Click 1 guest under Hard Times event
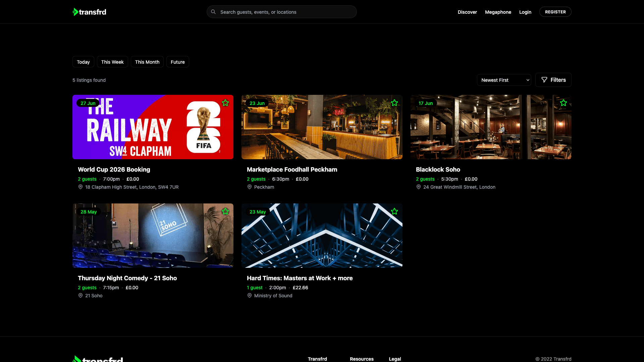Viewport: 644px width, 362px height. tap(255, 288)
